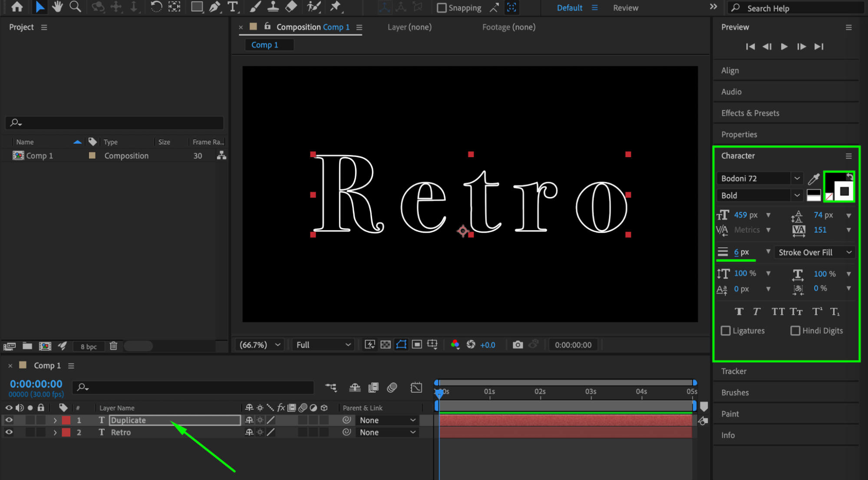Switch to the Review workspace
The height and width of the screenshot is (480, 868).
(x=625, y=8)
